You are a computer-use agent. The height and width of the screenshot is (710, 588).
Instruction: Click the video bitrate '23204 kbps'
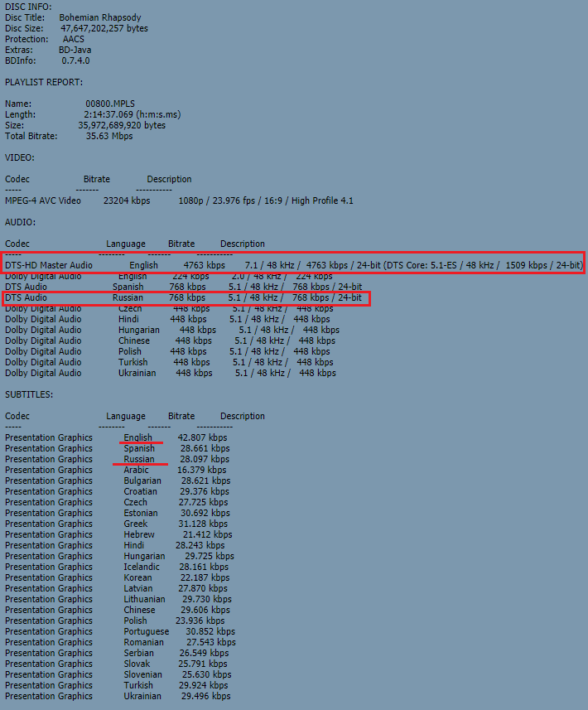(x=127, y=200)
